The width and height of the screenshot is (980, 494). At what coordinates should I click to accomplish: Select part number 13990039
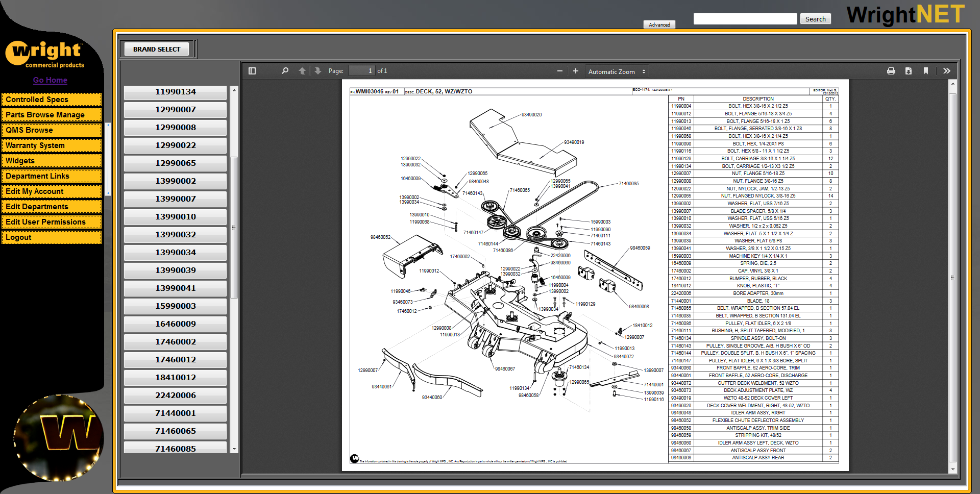176,270
